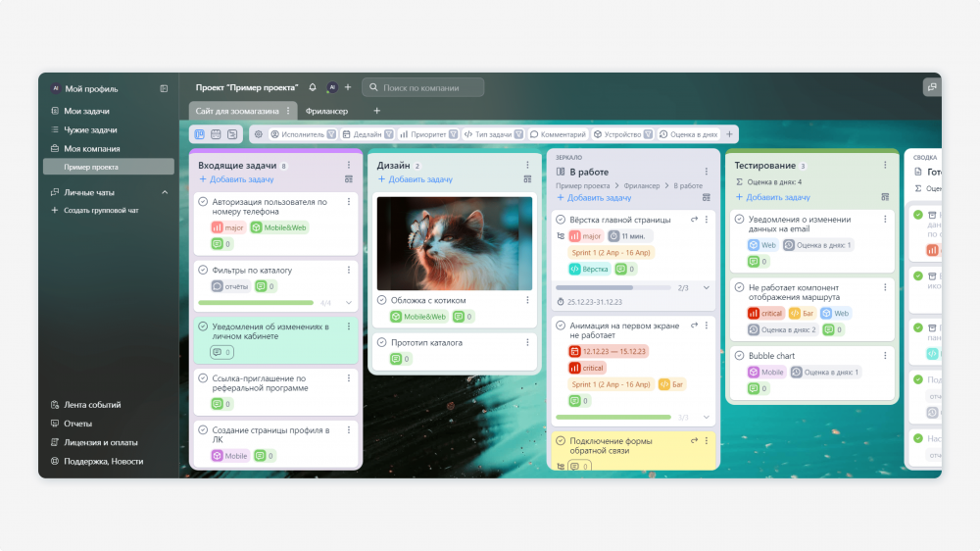Viewport: 980px width, 551px height.
Task: Collapse the Личные чаты section chevron
Action: pyautogui.click(x=165, y=192)
